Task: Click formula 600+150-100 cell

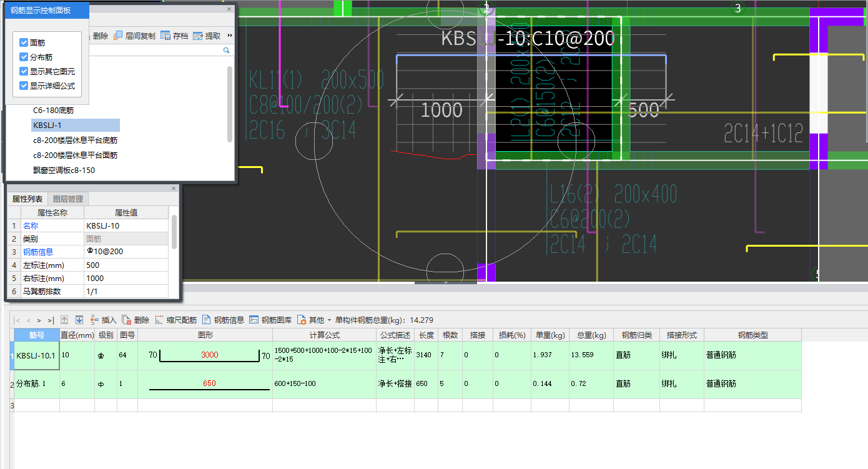Action: point(324,384)
